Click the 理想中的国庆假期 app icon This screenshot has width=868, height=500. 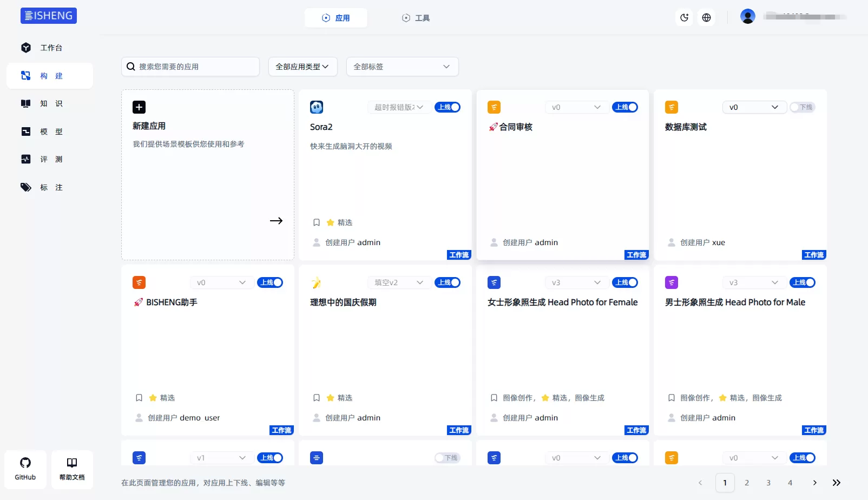[317, 282]
